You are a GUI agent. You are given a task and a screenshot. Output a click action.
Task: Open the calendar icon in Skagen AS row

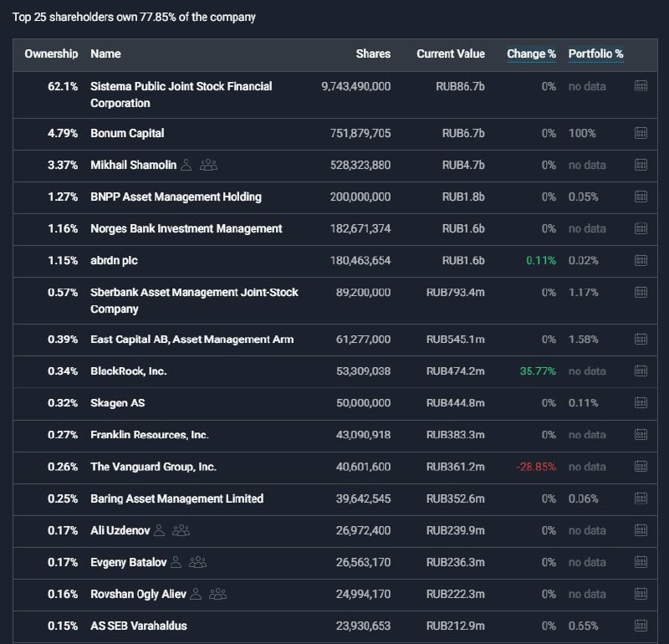click(x=641, y=402)
